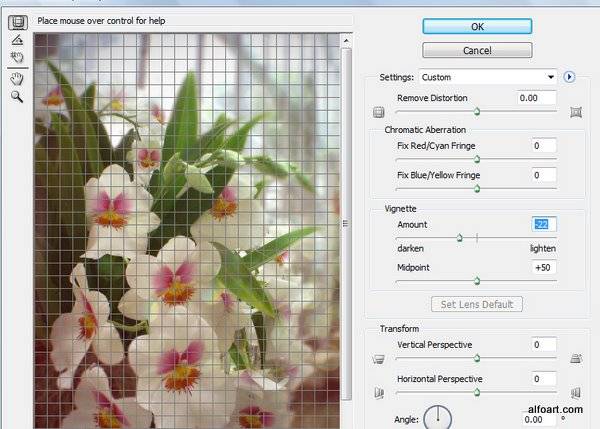Click right horizontal perspective icon
The width and height of the screenshot is (600, 429).
[576, 393]
